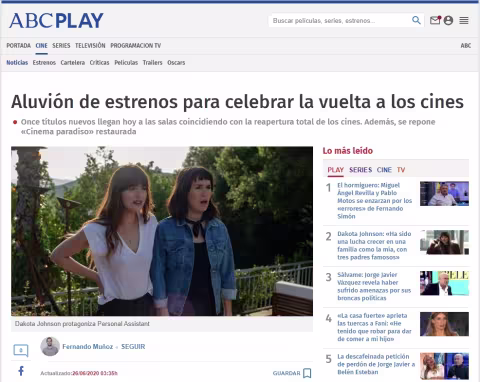Open the Críticas submenu item
This screenshot has width=480, height=382.
[x=99, y=62]
